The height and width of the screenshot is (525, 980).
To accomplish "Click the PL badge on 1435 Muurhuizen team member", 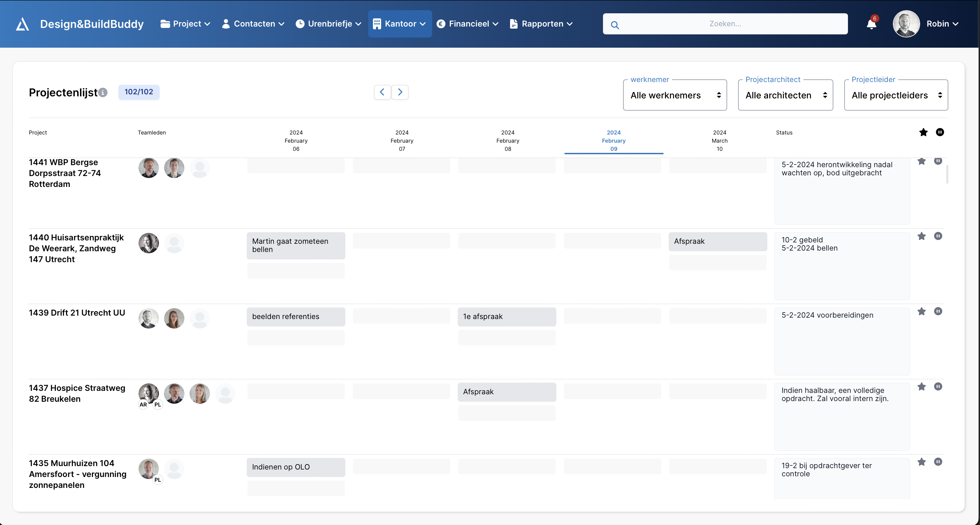I will 158,480.
